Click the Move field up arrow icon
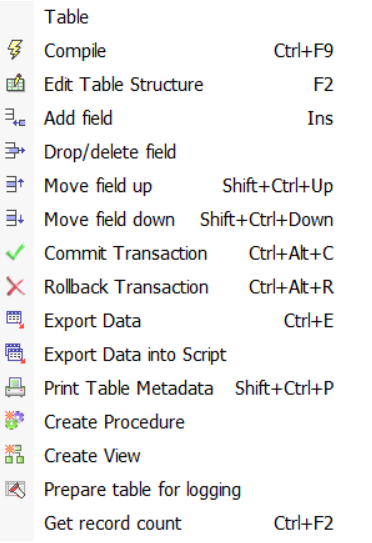 point(15,184)
